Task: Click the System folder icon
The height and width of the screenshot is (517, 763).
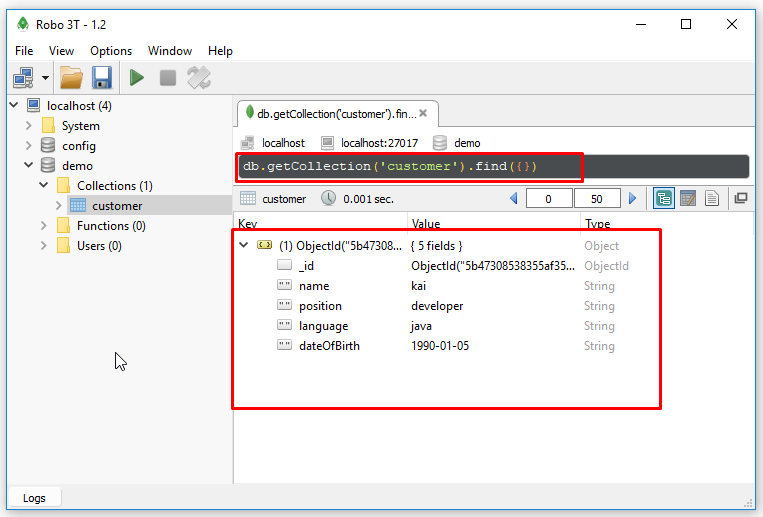Action: coord(48,126)
